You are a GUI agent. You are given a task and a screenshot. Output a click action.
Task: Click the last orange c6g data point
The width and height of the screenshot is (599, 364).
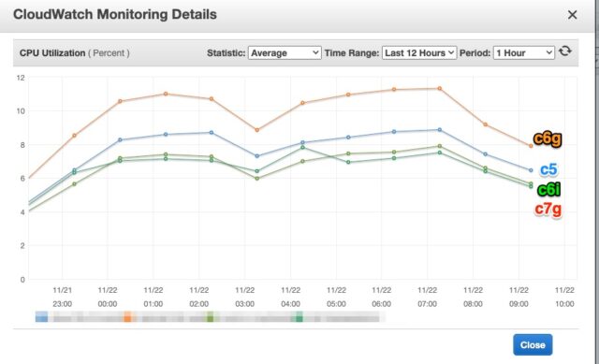pyautogui.click(x=531, y=146)
